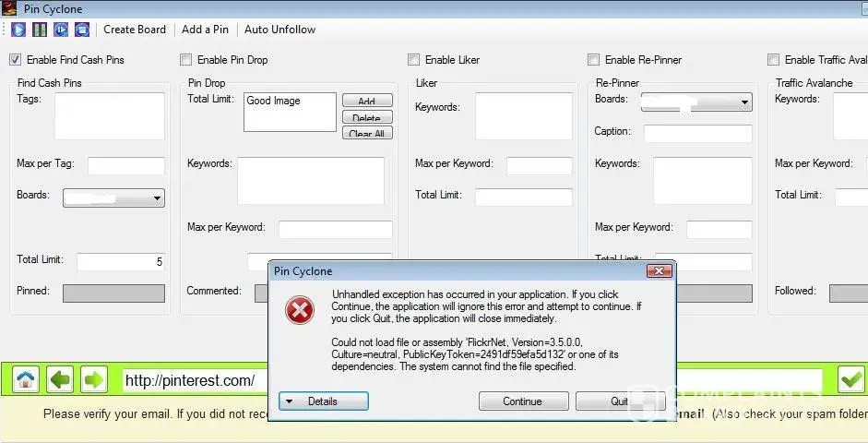Image resolution: width=868 pixels, height=443 pixels.
Task: Click the Followed progress bar
Action: [x=849, y=293]
